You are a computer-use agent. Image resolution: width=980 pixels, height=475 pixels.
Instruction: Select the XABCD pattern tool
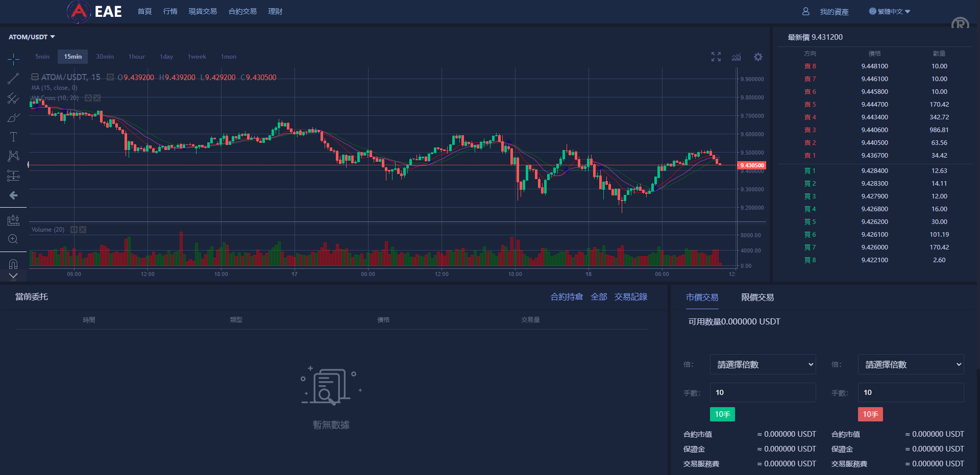13,156
